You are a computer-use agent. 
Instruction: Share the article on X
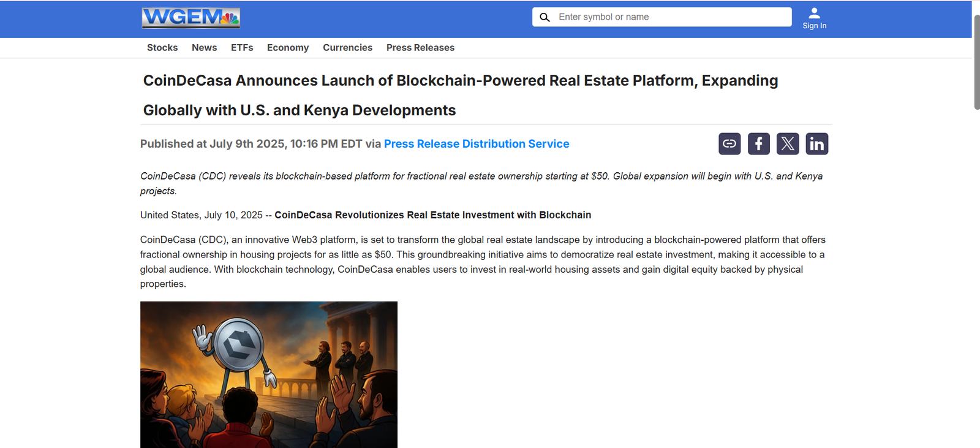coord(788,144)
